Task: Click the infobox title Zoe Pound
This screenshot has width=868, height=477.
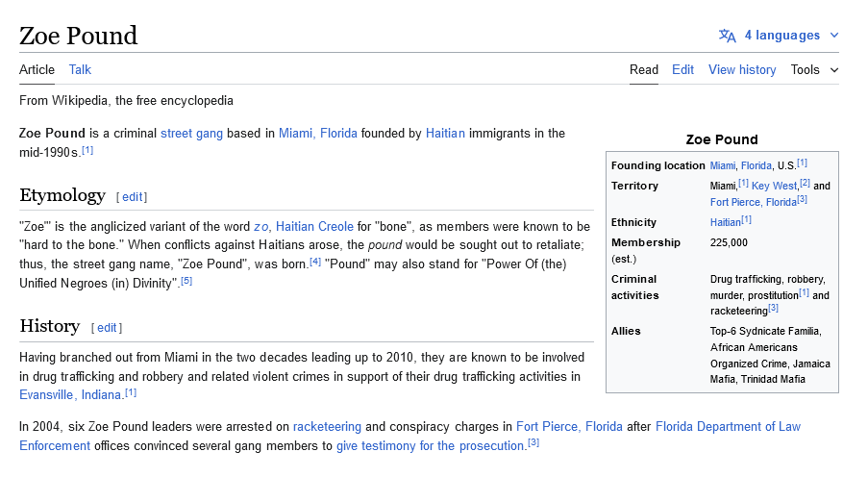Action: click(722, 139)
